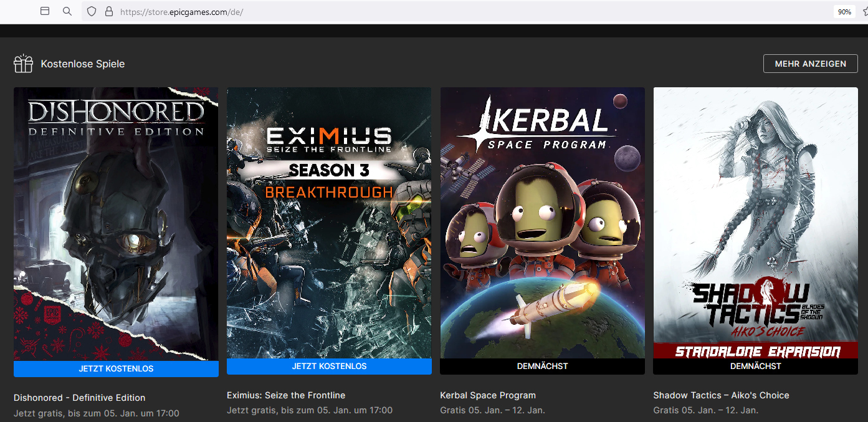This screenshot has width=868, height=422.
Task: Open the Dishonored - Definitive Edition title link
Action: click(x=79, y=398)
